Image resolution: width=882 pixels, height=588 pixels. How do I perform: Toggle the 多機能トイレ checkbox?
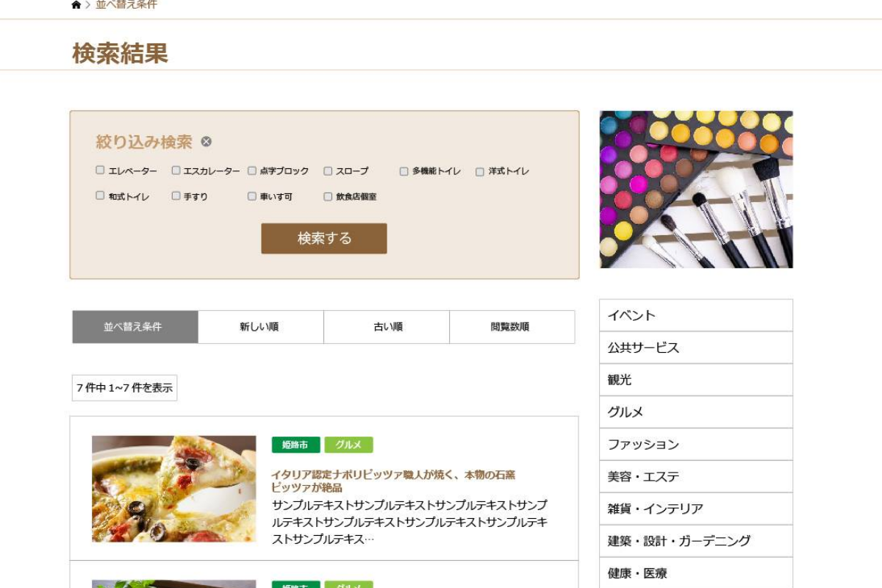pos(404,171)
